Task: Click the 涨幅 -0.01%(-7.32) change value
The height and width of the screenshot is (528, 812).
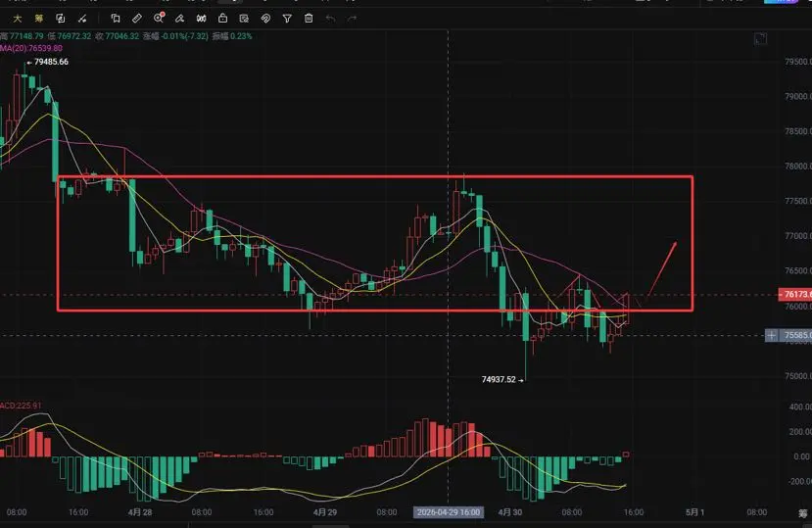Action: (x=175, y=36)
